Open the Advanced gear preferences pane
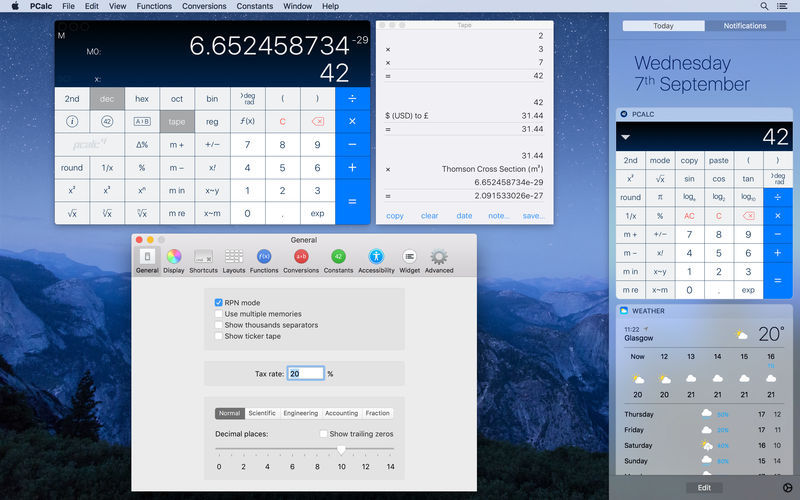800x500 pixels. click(x=438, y=260)
